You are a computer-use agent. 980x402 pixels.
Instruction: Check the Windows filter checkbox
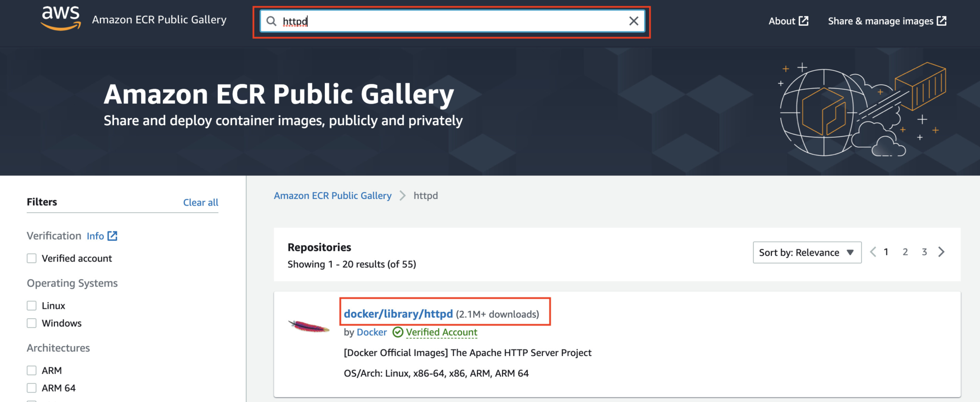coord(32,323)
